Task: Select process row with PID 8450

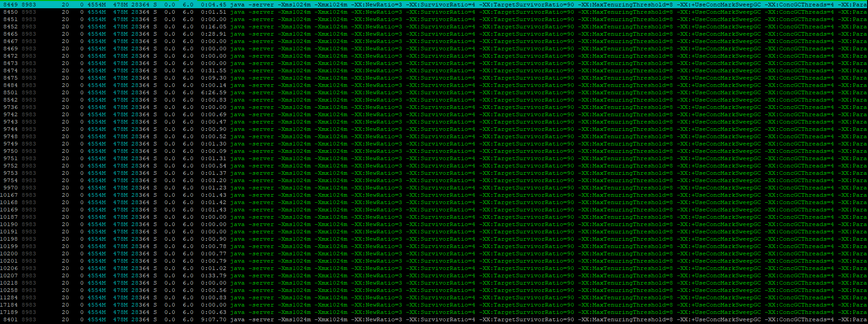Action: pyautogui.click(x=434, y=12)
